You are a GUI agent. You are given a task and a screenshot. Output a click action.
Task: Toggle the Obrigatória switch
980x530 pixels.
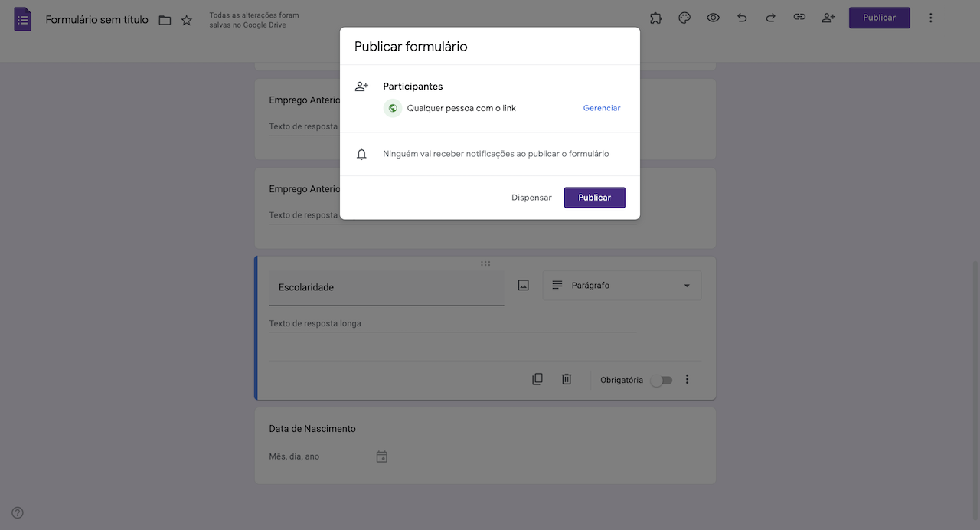(661, 380)
